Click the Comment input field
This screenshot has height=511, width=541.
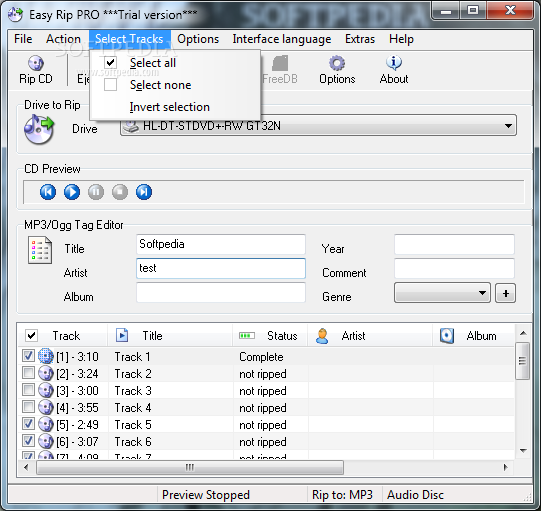[454, 268]
